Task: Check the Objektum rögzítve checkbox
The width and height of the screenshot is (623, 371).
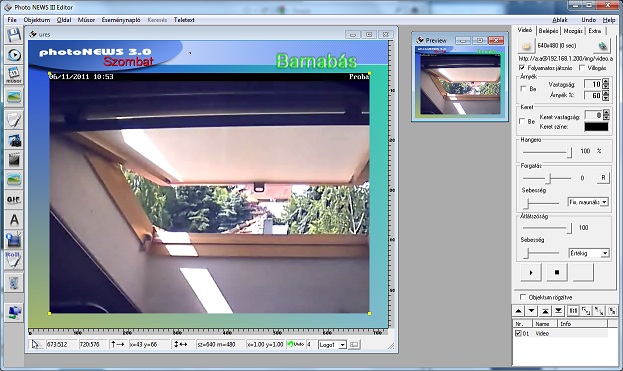Action: tap(523, 297)
